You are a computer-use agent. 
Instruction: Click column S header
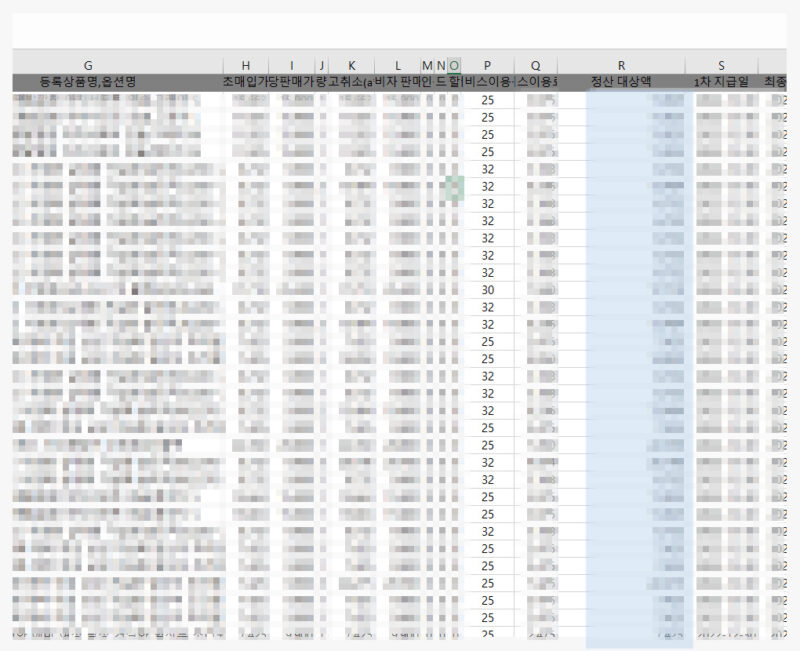pos(721,65)
